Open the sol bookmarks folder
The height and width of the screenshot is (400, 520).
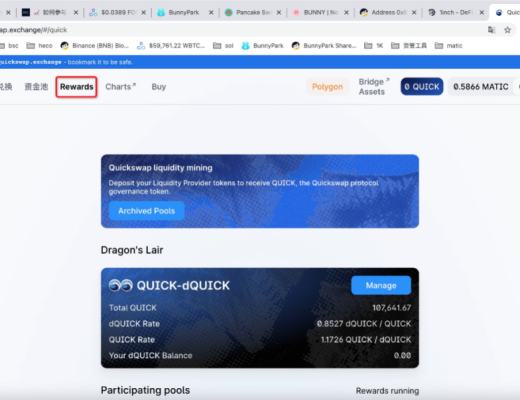(x=223, y=46)
